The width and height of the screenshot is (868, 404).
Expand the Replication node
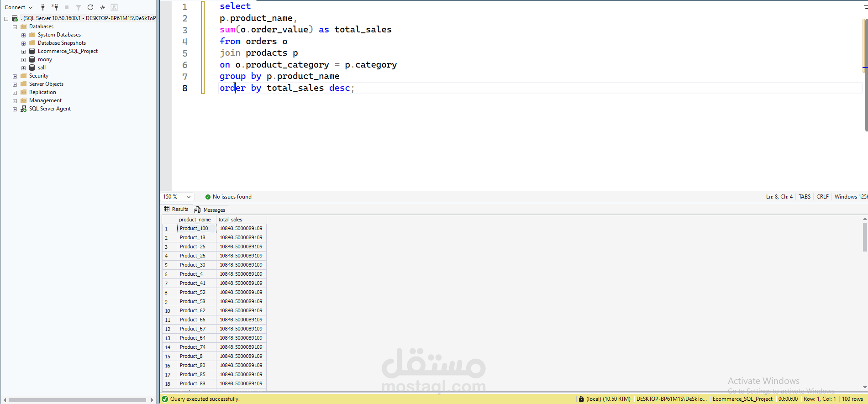coord(15,93)
